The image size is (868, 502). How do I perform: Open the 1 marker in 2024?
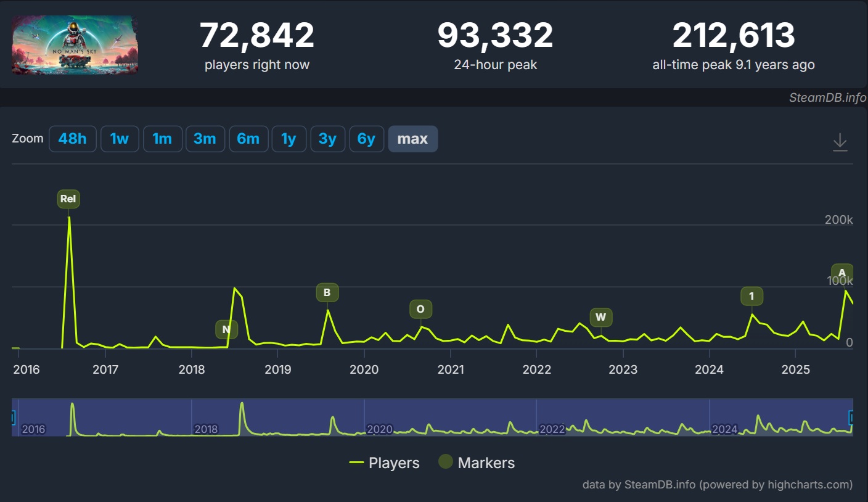[x=751, y=296]
